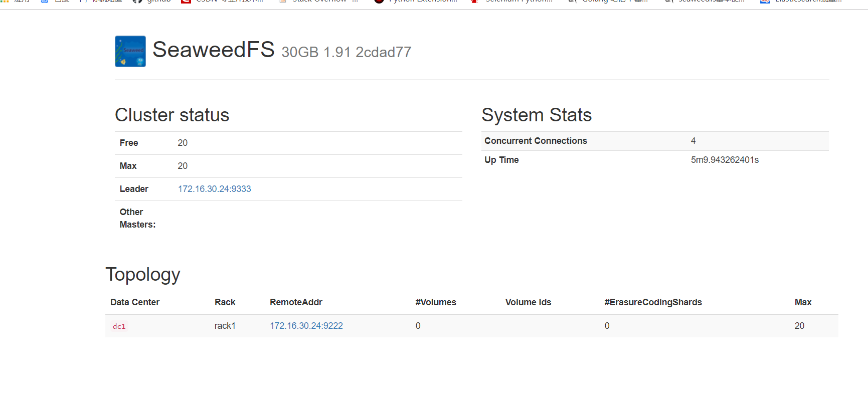Open the Leader link 172.16.30.24:9333
This screenshot has height=403, width=868.
[214, 189]
